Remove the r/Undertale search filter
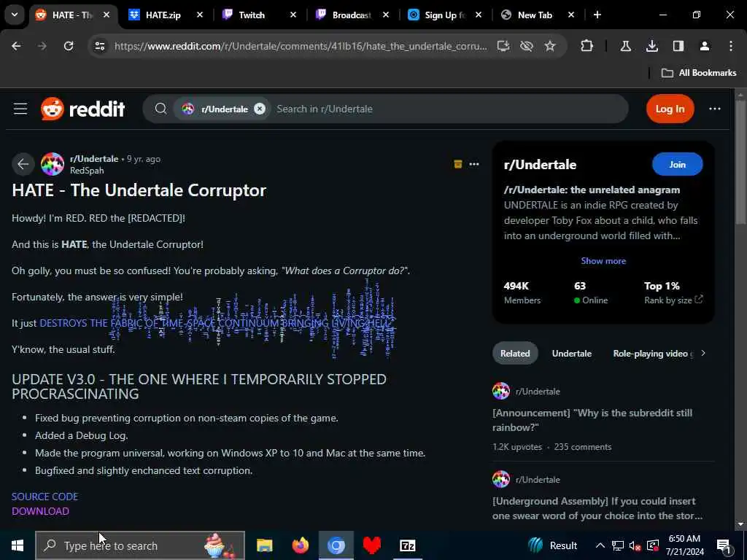Image resolution: width=747 pixels, height=560 pixels. (259, 109)
